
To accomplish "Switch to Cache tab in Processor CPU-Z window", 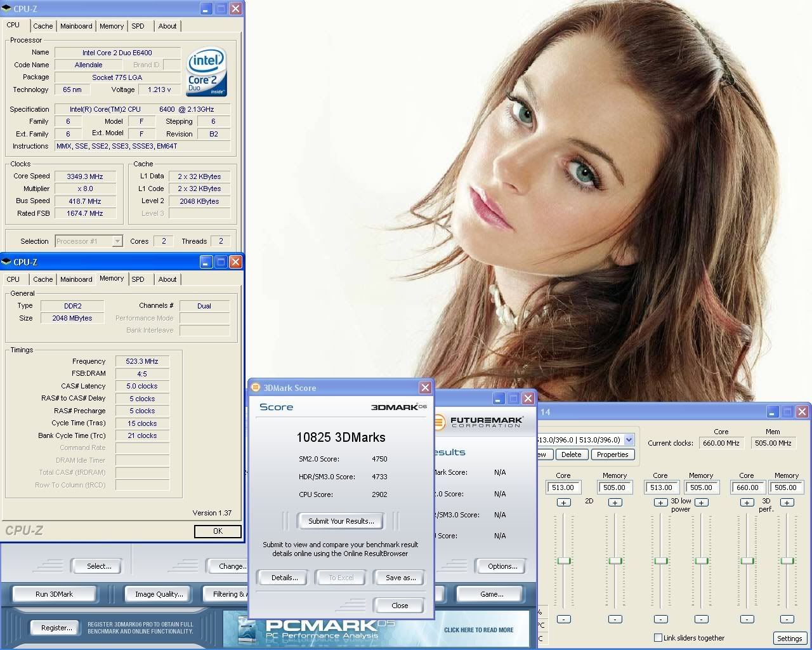I will tap(43, 26).
